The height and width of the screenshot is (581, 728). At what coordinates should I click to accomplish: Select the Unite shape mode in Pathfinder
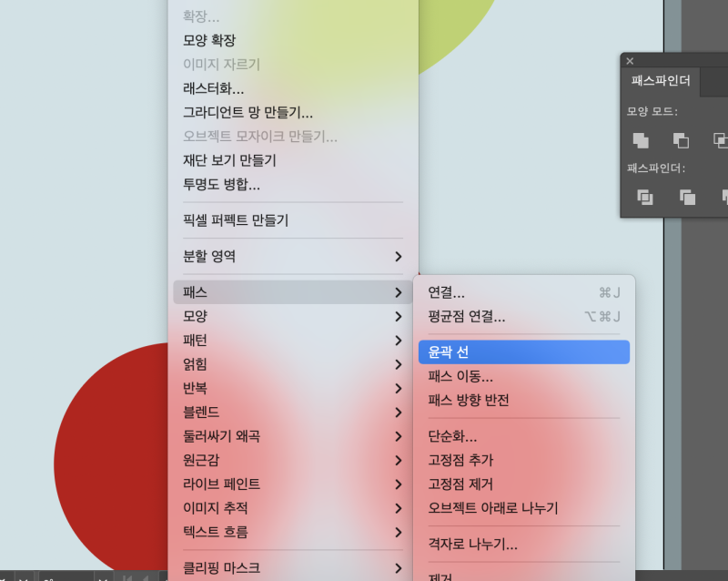[642, 141]
